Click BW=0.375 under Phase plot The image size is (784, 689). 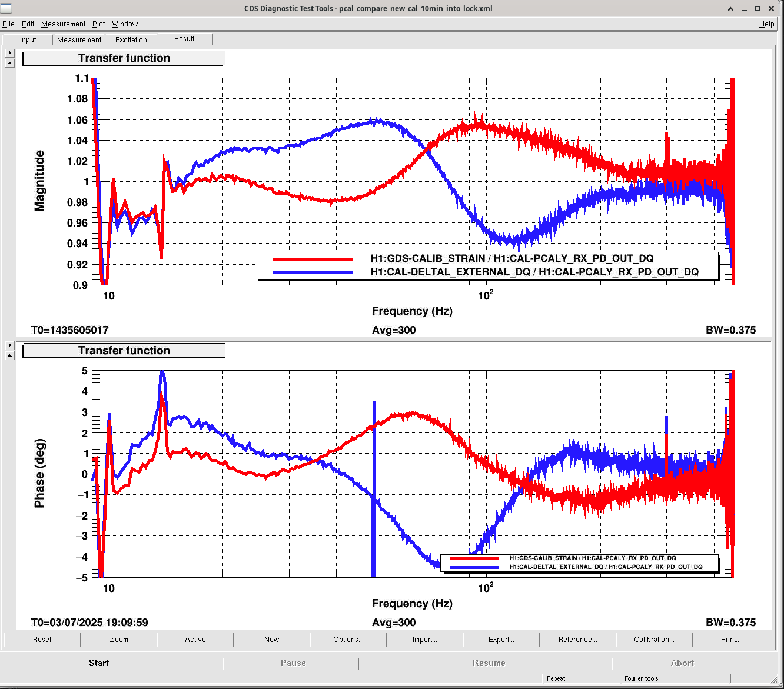pos(730,623)
